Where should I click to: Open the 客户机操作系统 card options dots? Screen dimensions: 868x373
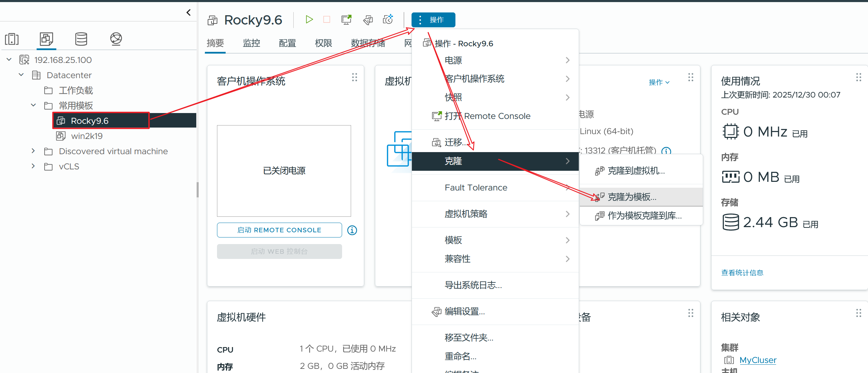pyautogui.click(x=355, y=77)
